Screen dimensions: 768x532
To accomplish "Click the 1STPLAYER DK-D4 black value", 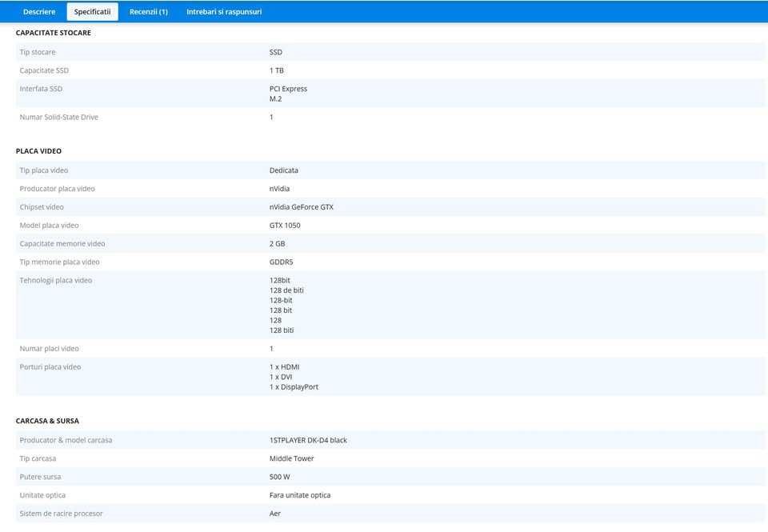I will click(x=308, y=440).
